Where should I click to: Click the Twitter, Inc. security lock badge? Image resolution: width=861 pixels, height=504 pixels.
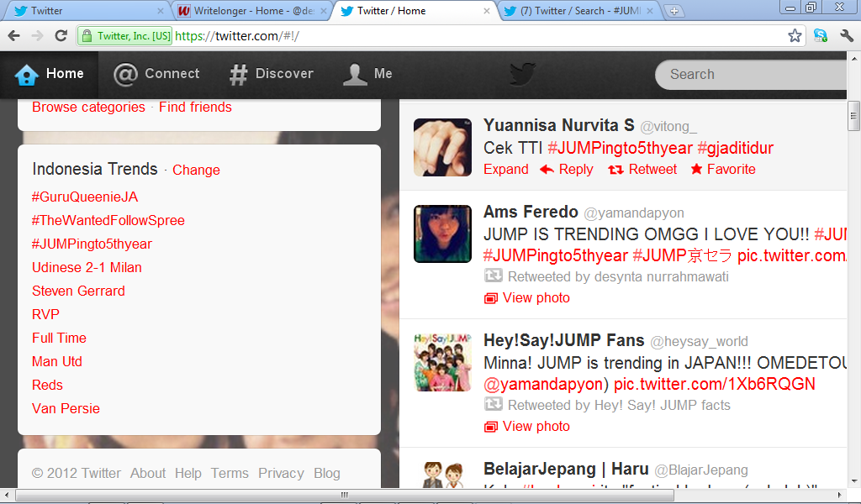pos(125,35)
